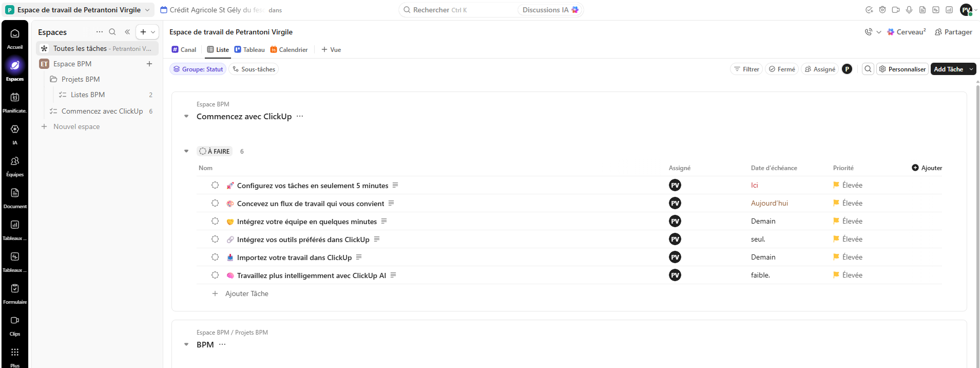Toggle status circle for Concevez un flux task
The width and height of the screenshot is (980, 368).
click(x=215, y=203)
